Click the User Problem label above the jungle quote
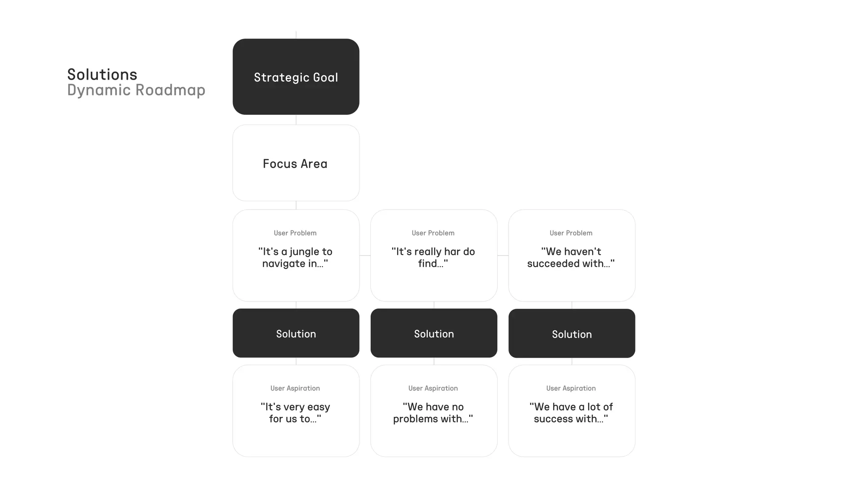868x488 pixels. [x=295, y=233]
